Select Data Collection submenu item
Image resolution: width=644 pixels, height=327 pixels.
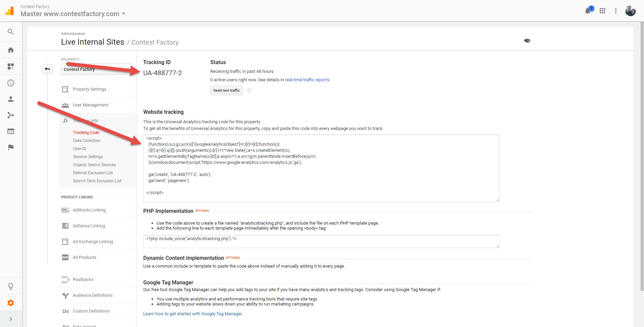tap(87, 141)
